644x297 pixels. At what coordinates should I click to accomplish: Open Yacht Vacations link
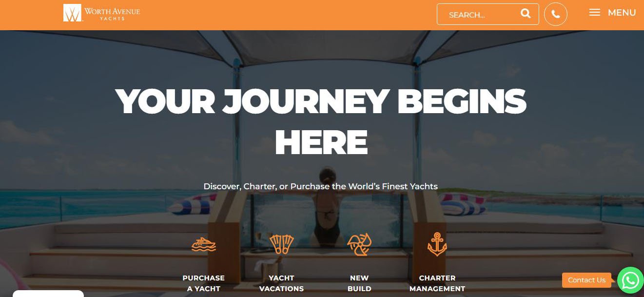(x=281, y=283)
